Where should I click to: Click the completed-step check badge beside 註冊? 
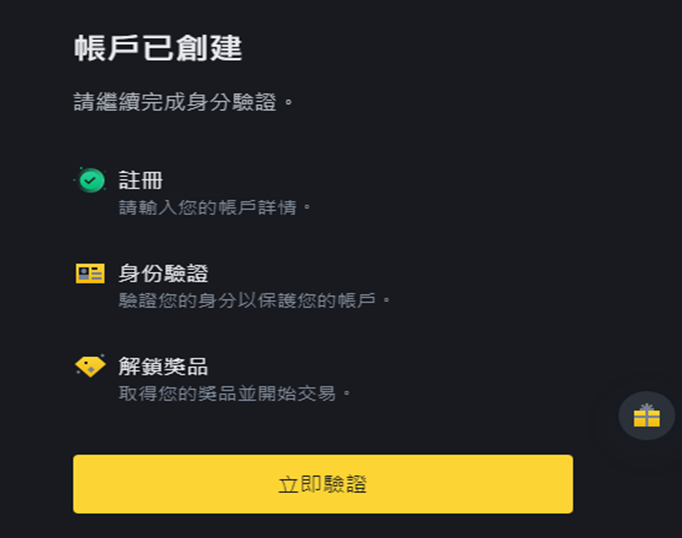[91, 180]
